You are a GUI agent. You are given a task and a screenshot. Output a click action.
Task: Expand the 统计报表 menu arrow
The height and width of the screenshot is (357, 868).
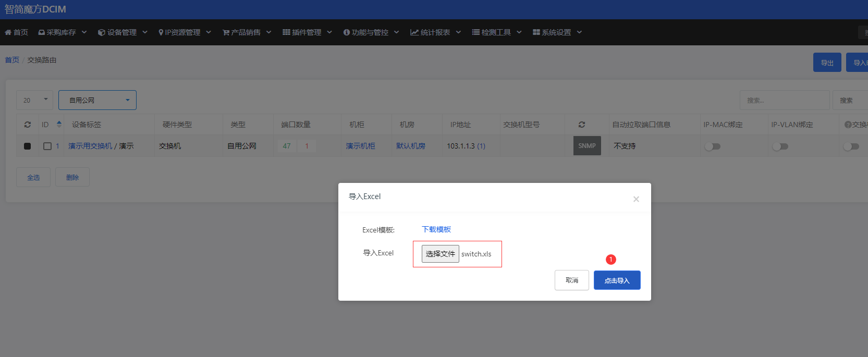(458, 32)
